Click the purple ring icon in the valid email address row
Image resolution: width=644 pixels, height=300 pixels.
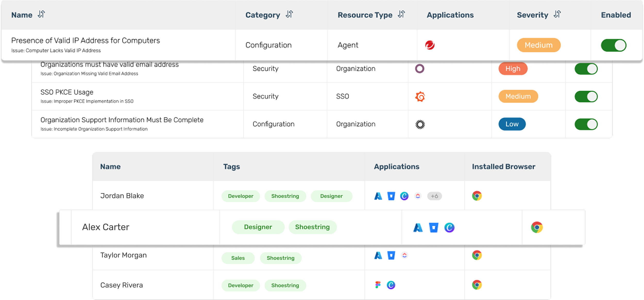(420, 69)
